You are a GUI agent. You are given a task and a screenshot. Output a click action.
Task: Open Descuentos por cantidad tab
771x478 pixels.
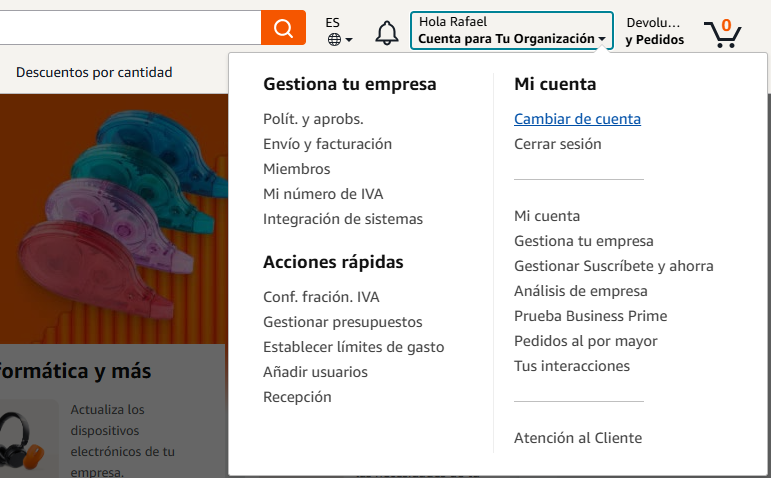[x=94, y=72]
